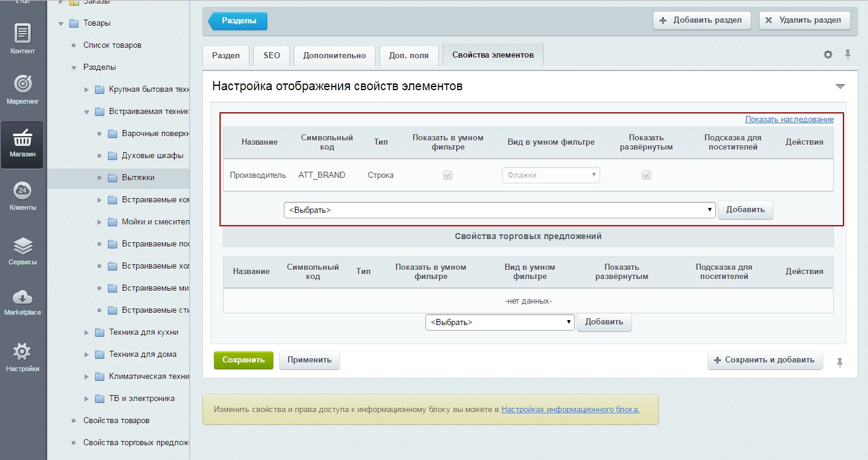Viewport: 868px width, 460px height.
Task: Click the green Сохранить button
Action: click(243, 360)
